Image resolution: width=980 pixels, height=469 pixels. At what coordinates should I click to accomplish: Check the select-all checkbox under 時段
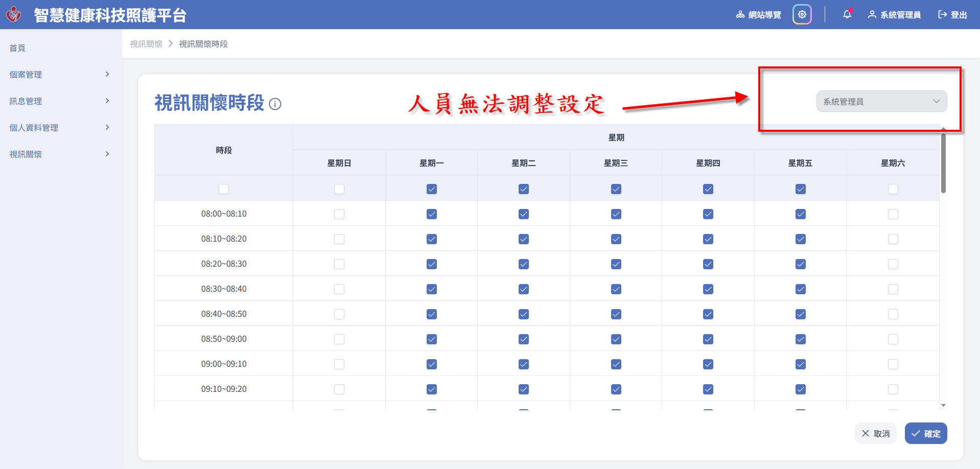pos(224,189)
